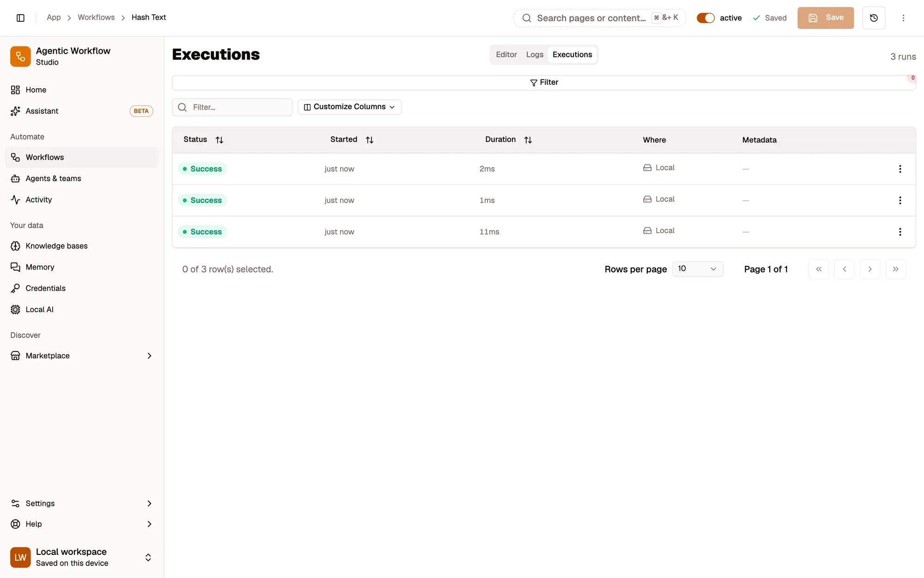This screenshot has height=578, width=924.
Task: Expand the Help submenu
Action: coord(149,524)
